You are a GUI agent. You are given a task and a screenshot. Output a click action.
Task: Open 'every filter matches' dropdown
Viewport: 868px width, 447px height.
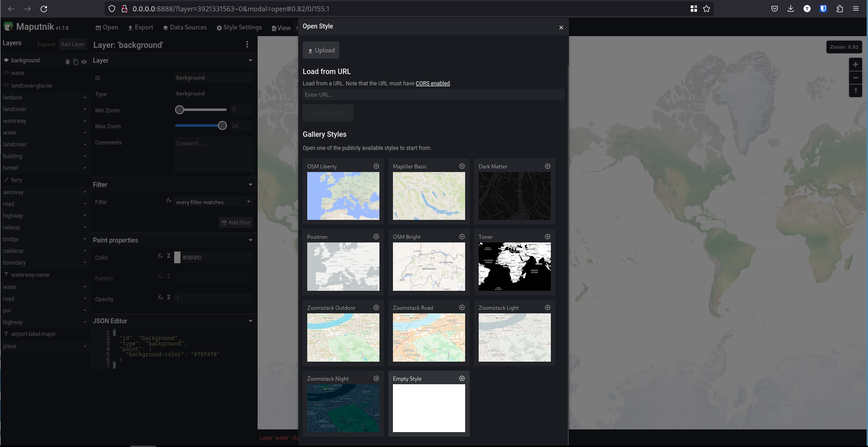(x=213, y=202)
